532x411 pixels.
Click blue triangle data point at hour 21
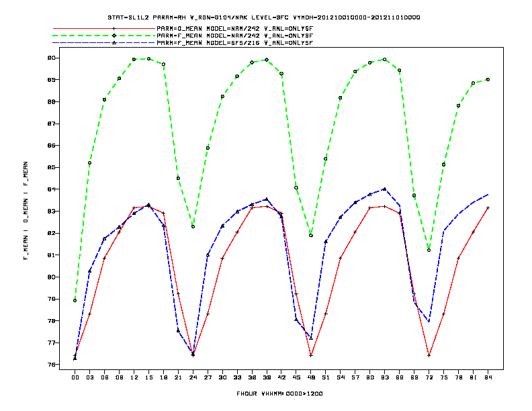pyautogui.click(x=178, y=330)
